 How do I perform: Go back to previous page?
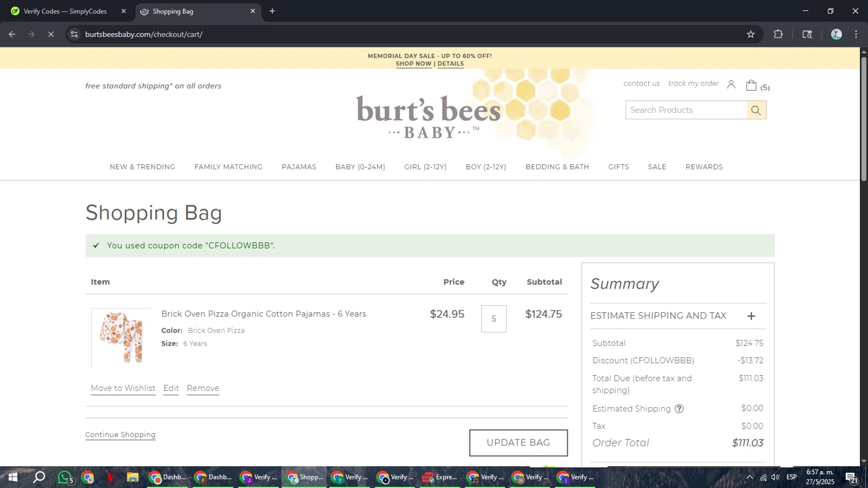tap(12, 35)
